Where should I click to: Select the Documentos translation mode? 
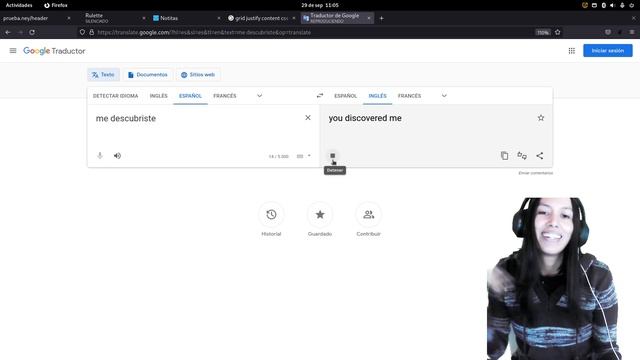[148, 75]
